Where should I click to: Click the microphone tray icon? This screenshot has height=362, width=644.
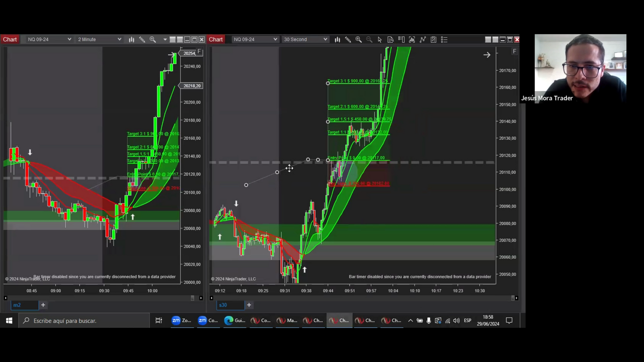(429, 321)
